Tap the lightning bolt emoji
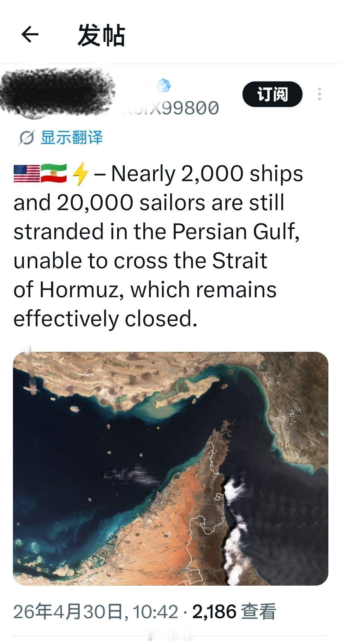 pos(80,174)
